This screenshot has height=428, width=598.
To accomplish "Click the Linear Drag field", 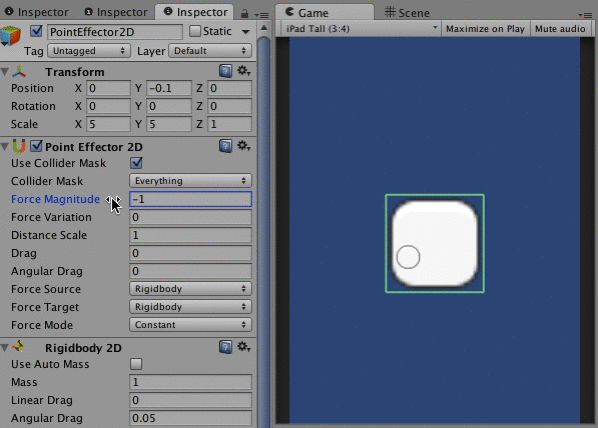I will point(191,400).
